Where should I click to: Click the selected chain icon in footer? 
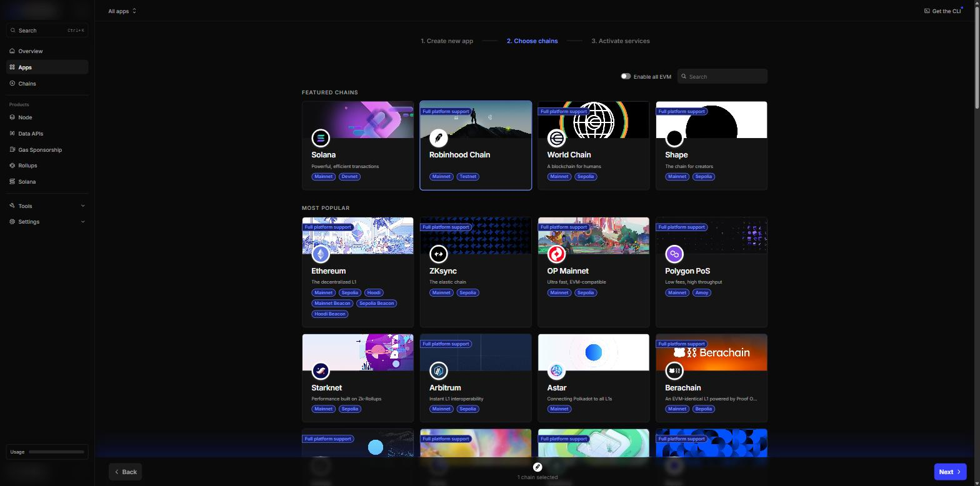pyautogui.click(x=537, y=467)
